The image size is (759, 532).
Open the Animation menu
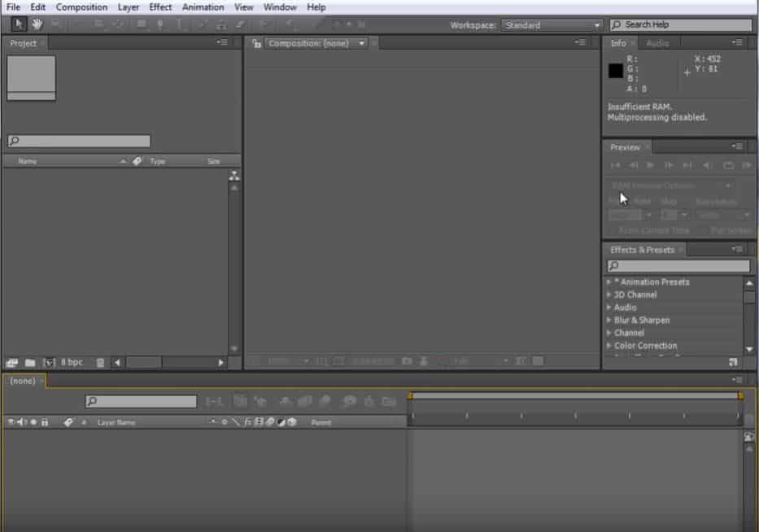[203, 7]
